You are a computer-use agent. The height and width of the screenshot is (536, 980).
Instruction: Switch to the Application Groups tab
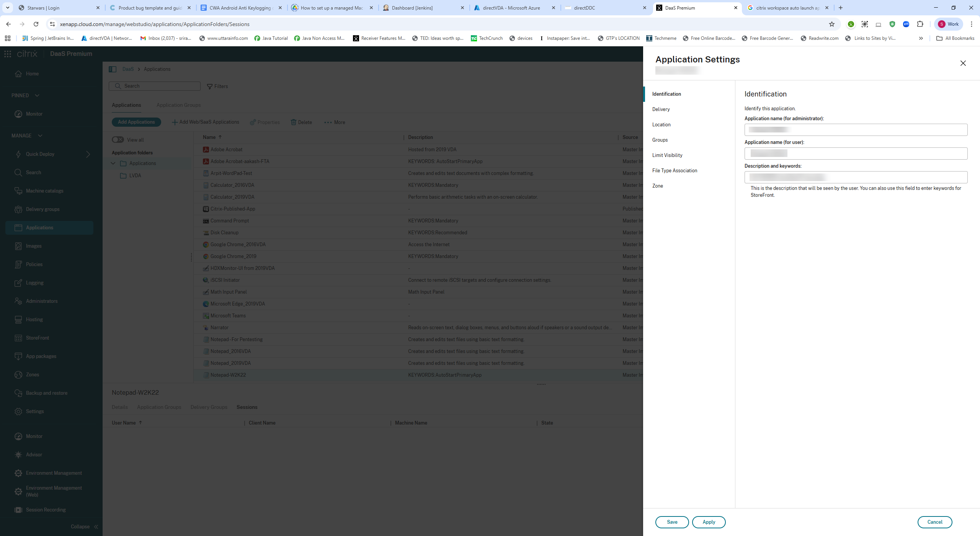(x=178, y=105)
